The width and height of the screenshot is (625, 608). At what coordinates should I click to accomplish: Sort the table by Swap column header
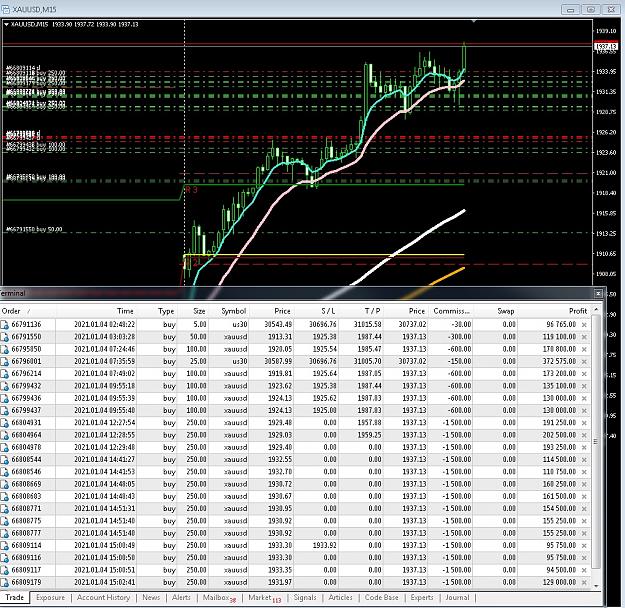click(506, 311)
